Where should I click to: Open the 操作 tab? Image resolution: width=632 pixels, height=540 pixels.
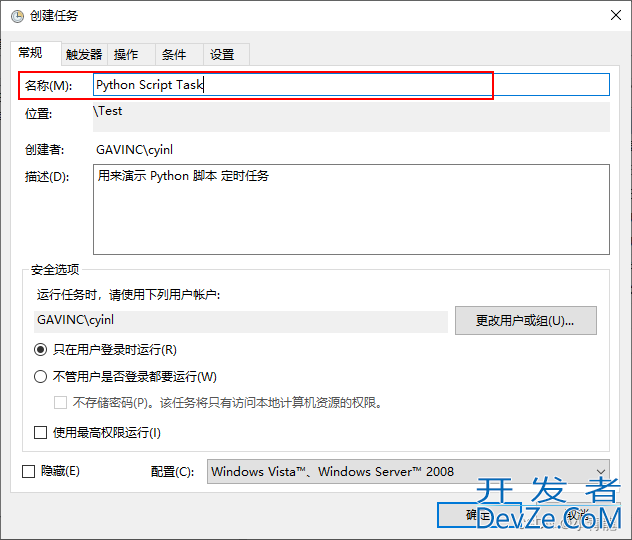coord(131,54)
